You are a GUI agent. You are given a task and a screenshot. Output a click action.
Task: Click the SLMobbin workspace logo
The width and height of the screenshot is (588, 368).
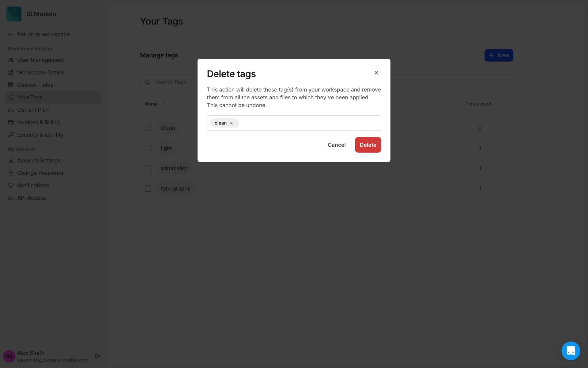point(14,14)
